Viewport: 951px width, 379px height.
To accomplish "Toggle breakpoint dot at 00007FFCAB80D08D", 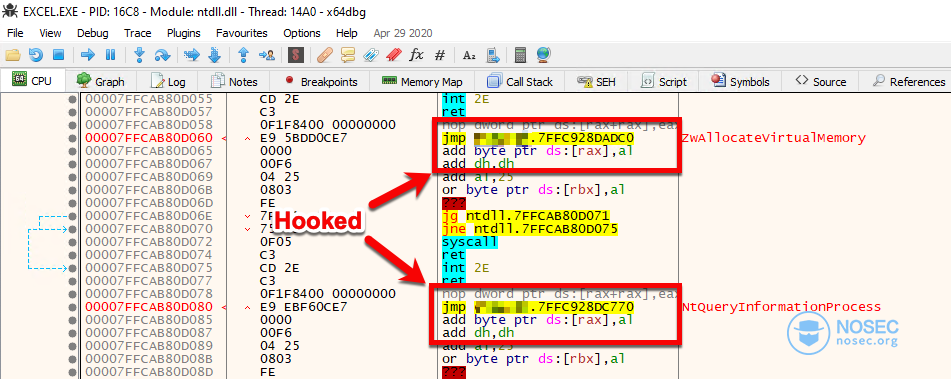I will [x=73, y=372].
